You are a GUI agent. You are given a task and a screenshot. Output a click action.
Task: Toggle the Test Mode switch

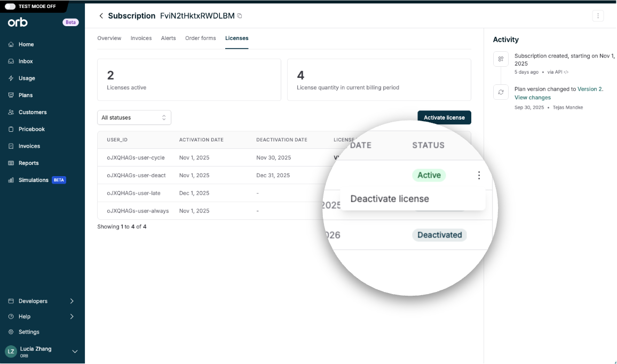(x=10, y=6)
